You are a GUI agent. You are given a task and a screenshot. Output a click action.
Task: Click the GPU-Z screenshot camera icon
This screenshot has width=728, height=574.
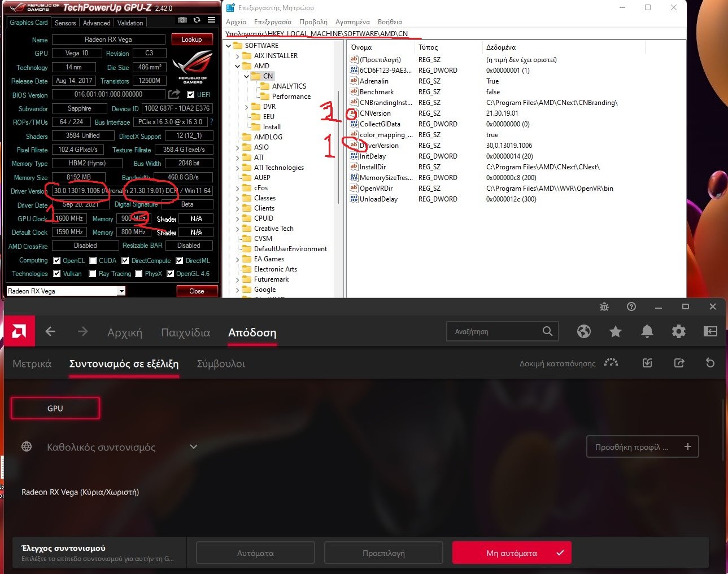[x=182, y=20]
